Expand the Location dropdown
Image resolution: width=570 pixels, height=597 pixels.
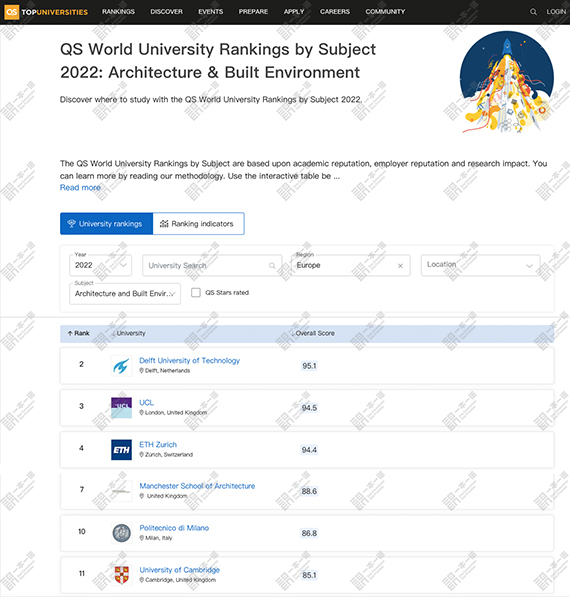(x=481, y=265)
